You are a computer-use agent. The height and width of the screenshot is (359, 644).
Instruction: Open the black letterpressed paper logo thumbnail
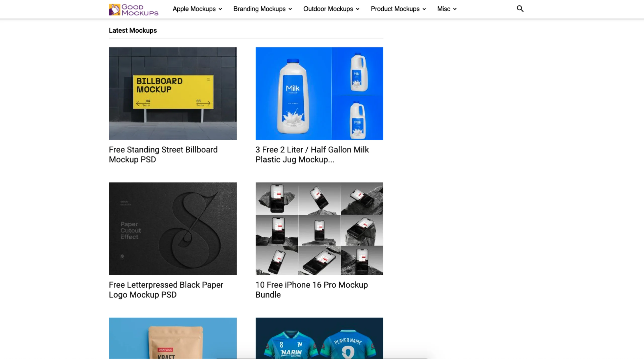coord(173,228)
